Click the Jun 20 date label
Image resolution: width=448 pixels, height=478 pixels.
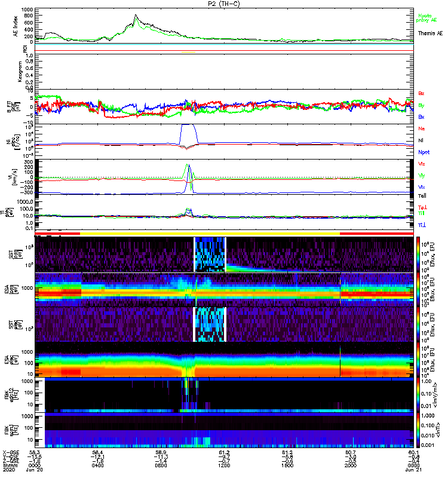point(34,470)
